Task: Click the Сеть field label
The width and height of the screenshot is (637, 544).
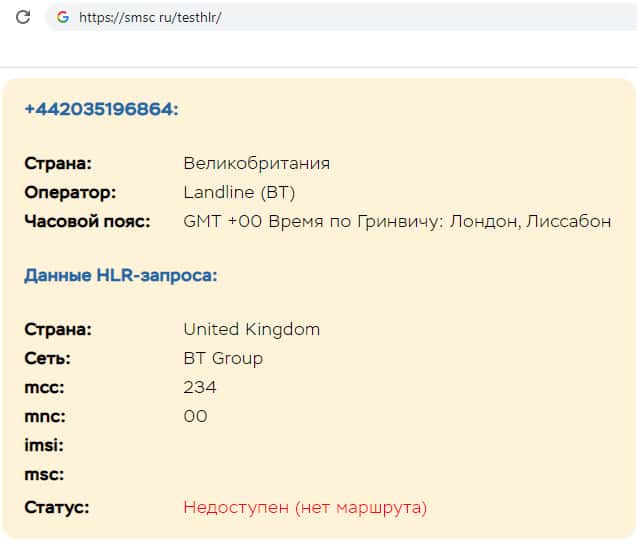Action: pyautogui.click(x=47, y=358)
